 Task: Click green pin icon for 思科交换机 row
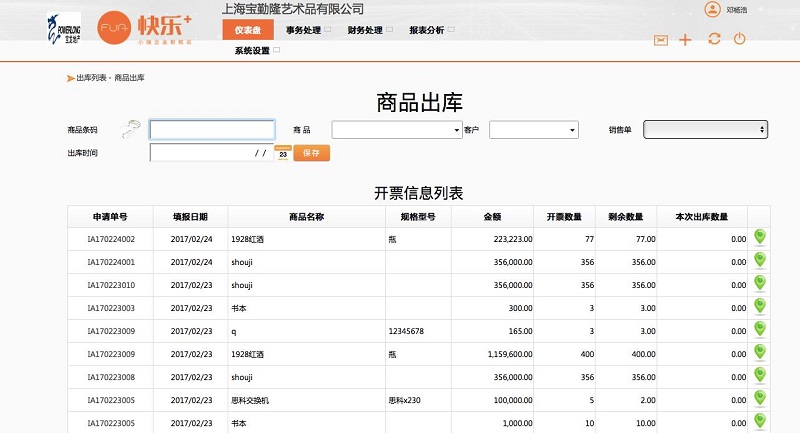pyautogui.click(x=759, y=398)
